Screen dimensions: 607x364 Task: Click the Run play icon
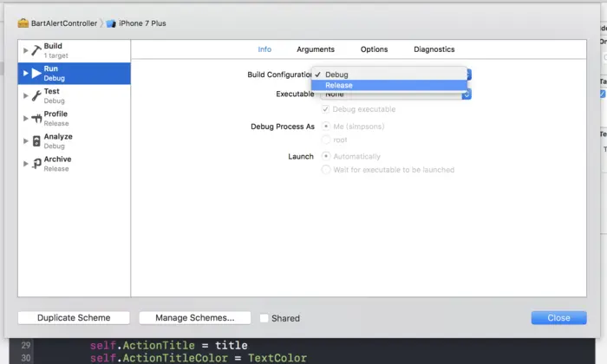[36, 73]
